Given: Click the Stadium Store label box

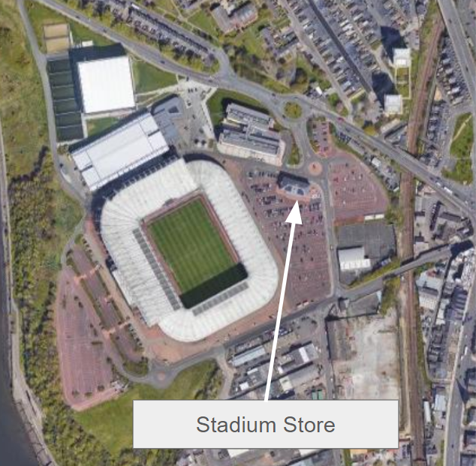Looking at the screenshot, I should (x=266, y=424).
